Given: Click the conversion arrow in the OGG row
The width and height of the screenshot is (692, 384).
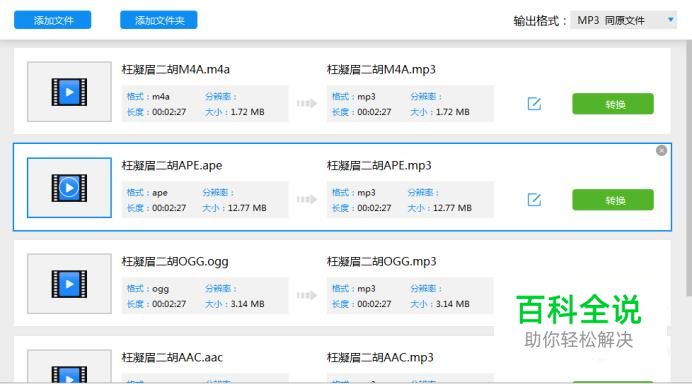Looking at the screenshot, I should [307, 295].
